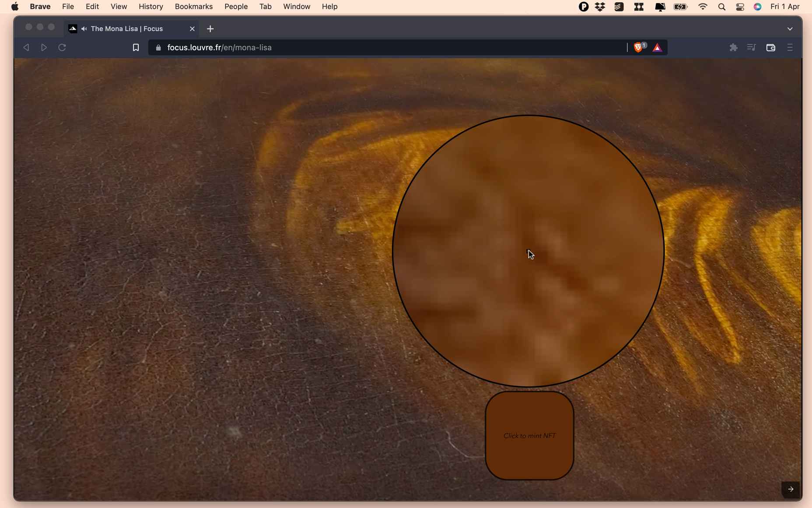Open the Wi-Fi status menu
812x508 pixels.
coord(703,7)
